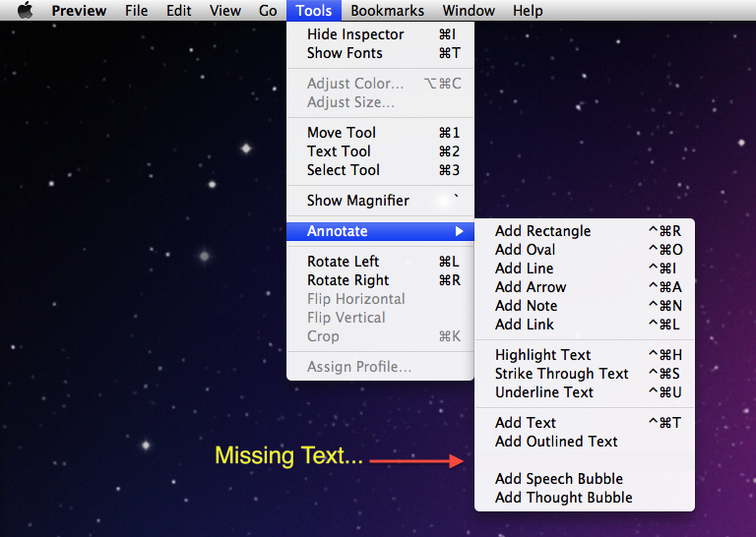The width and height of the screenshot is (756, 537).
Task: Choose Highlight Text
Action: (x=585, y=355)
